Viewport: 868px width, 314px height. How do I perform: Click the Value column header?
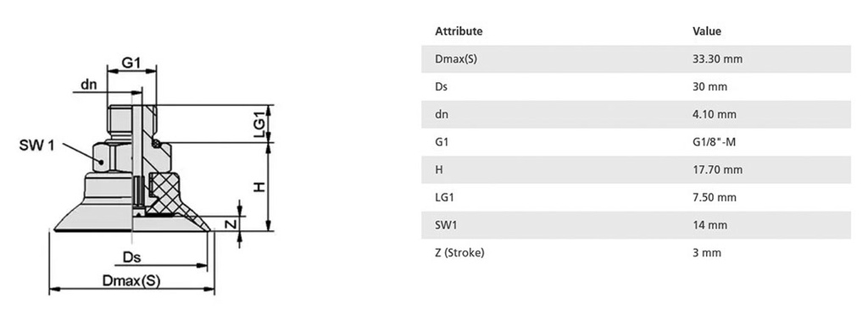(707, 31)
